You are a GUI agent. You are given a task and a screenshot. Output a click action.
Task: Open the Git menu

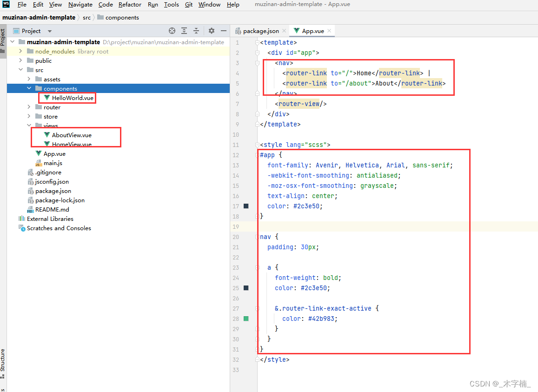click(189, 5)
